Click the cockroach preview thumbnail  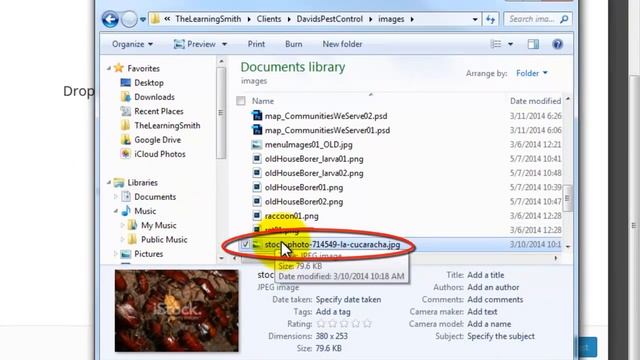pos(177,311)
